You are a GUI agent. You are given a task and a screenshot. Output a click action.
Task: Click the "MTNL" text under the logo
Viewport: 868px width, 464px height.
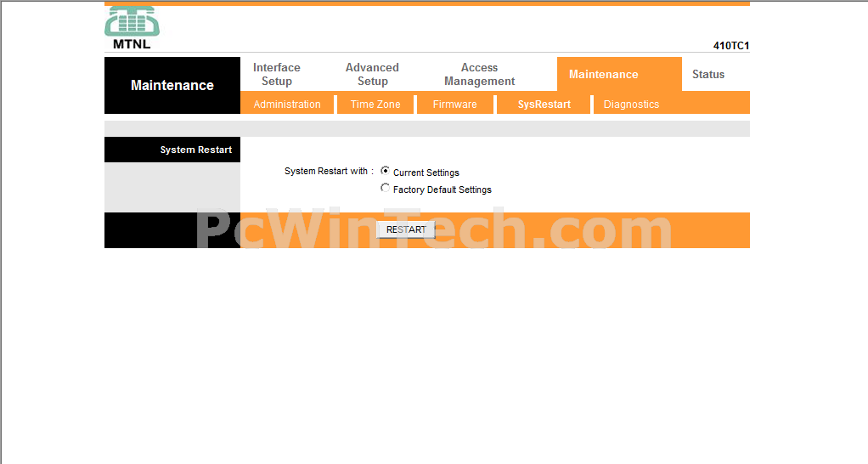(132, 44)
